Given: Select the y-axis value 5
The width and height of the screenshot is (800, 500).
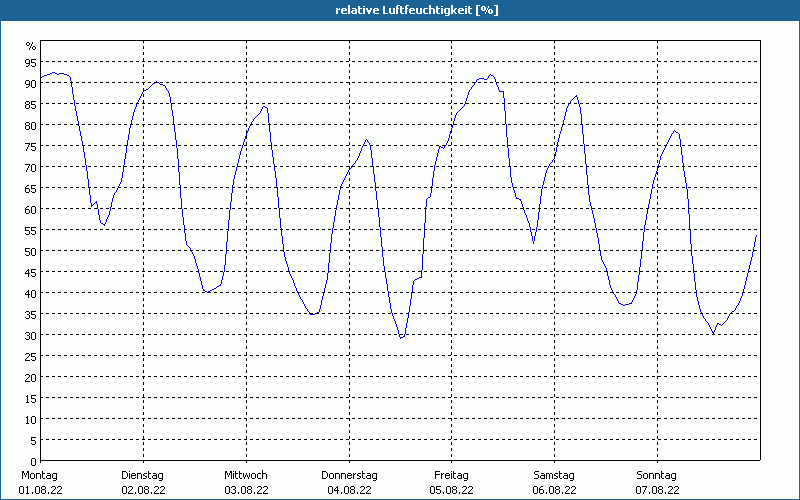Looking at the screenshot, I should coord(34,441).
